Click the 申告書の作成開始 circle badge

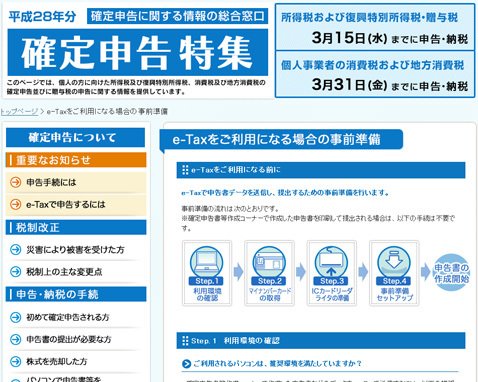[x=452, y=273]
